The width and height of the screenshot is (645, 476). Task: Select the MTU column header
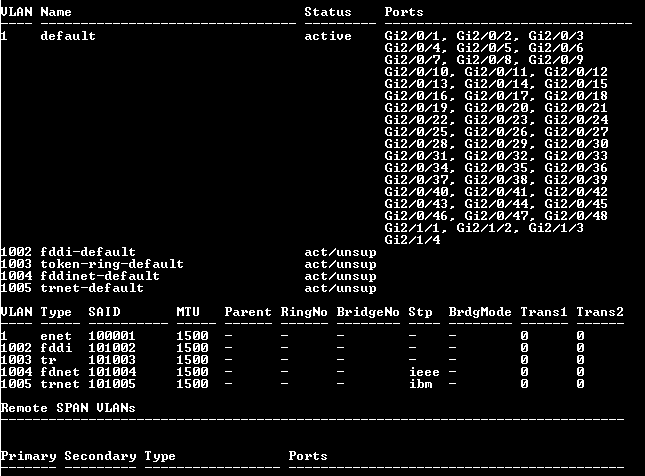click(188, 312)
